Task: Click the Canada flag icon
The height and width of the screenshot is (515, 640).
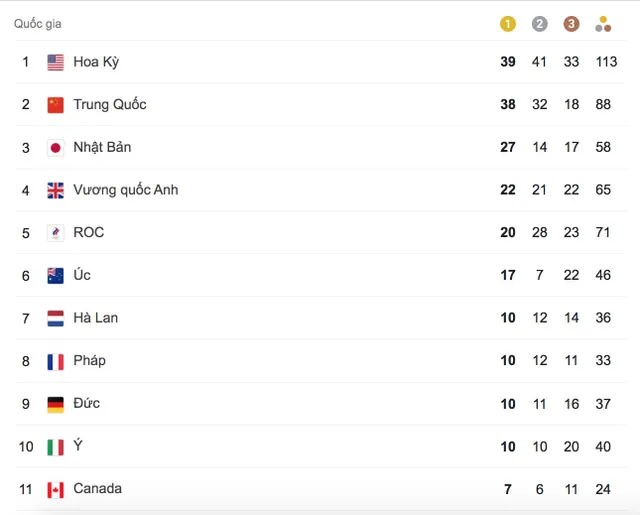Action: 56,490
